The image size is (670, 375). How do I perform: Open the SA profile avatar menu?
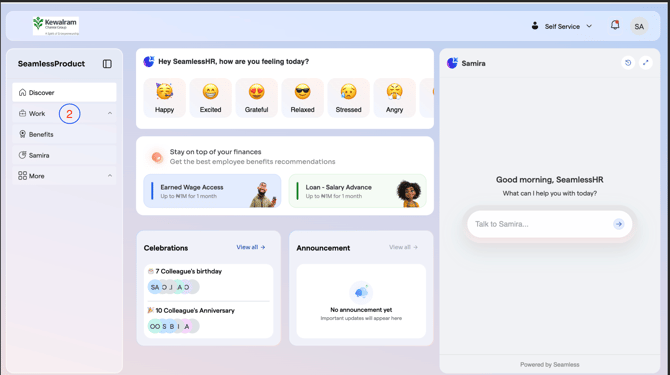[639, 26]
